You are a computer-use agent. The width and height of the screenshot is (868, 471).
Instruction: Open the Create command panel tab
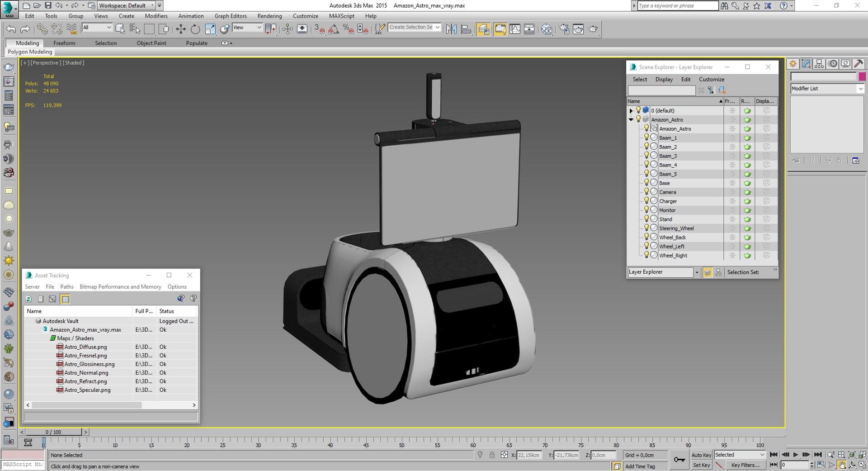point(793,64)
